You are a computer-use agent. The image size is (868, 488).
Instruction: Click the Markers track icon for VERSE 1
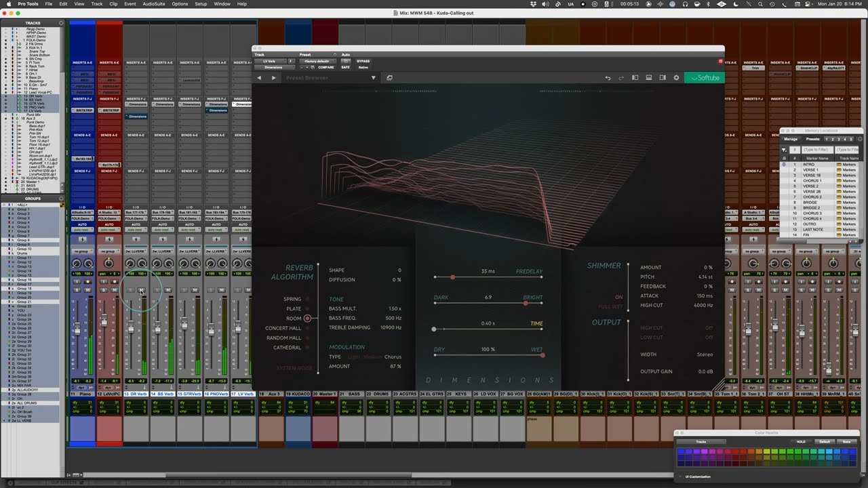point(839,170)
